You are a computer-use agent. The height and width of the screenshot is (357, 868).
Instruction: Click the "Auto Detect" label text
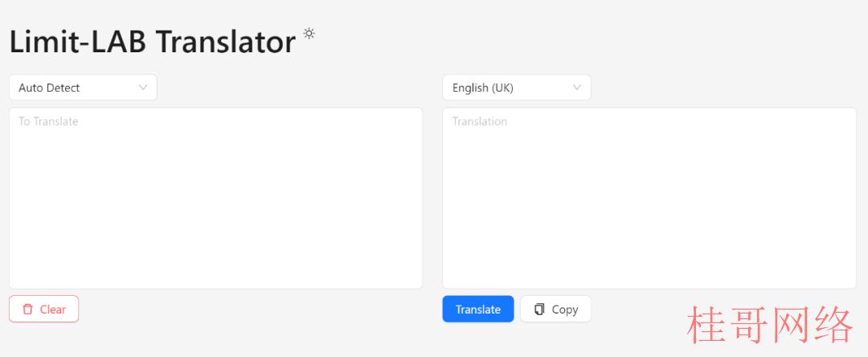(49, 88)
